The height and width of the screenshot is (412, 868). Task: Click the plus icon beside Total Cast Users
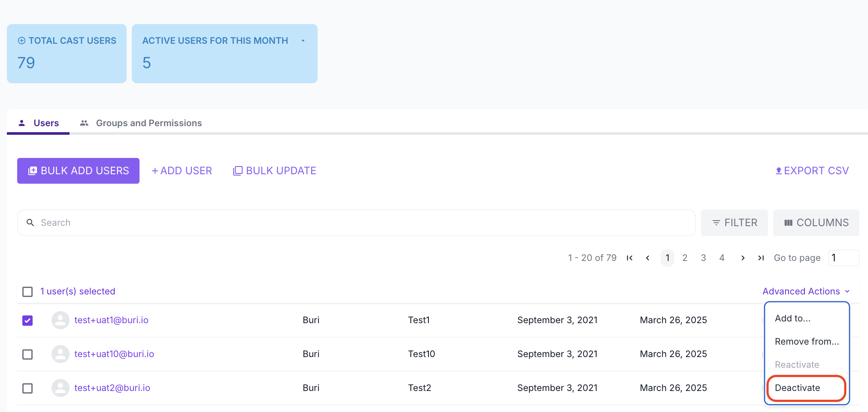click(x=21, y=41)
